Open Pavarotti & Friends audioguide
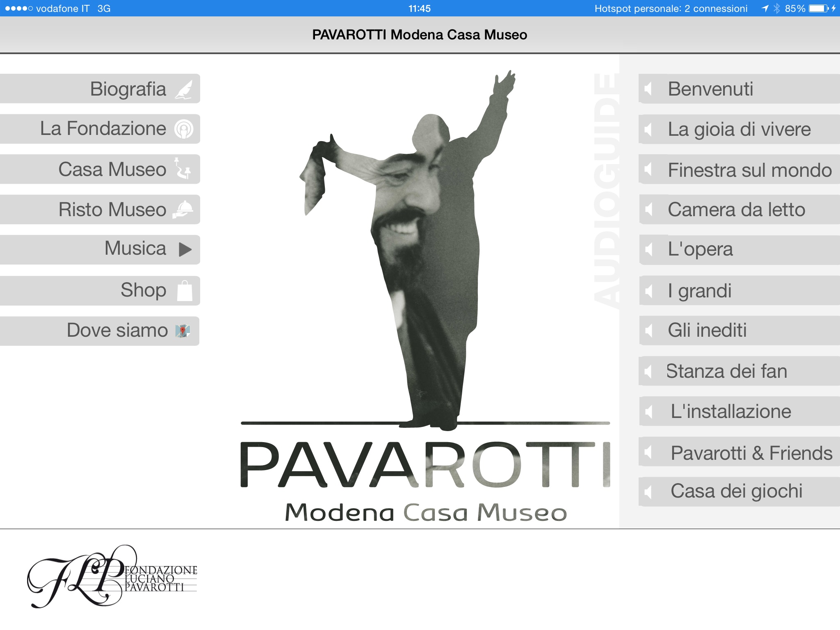 point(751,453)
